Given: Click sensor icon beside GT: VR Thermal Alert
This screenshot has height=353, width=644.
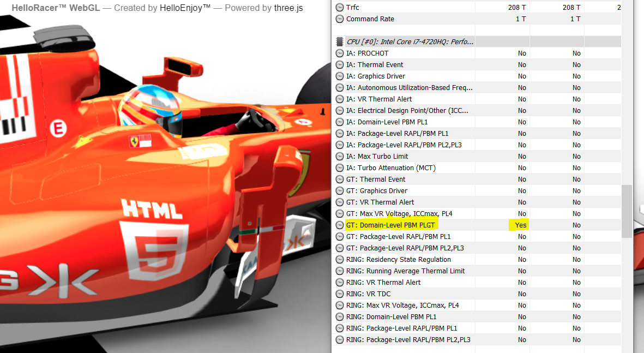Looking at the screenshot, I should pos(340,202).
